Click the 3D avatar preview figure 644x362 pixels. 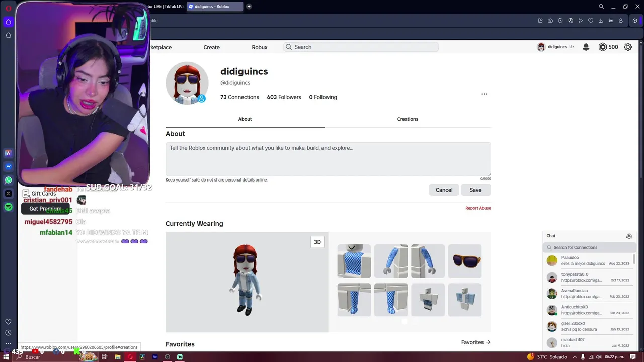[245, 280]
